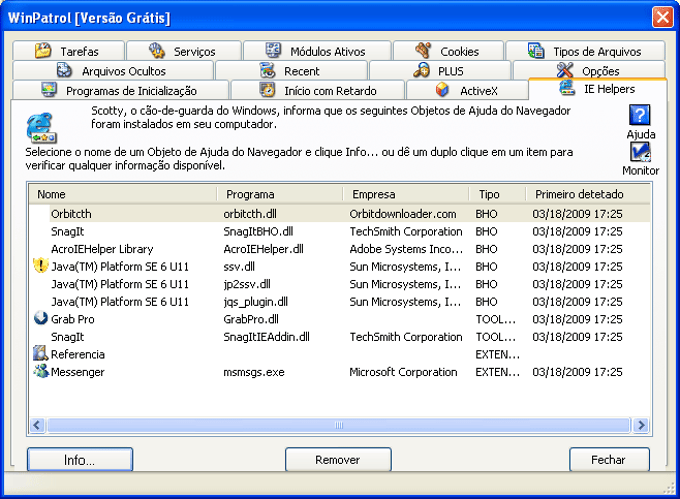
Task: Click the PLUS tab icon
Action: click(x=421, y=70)
